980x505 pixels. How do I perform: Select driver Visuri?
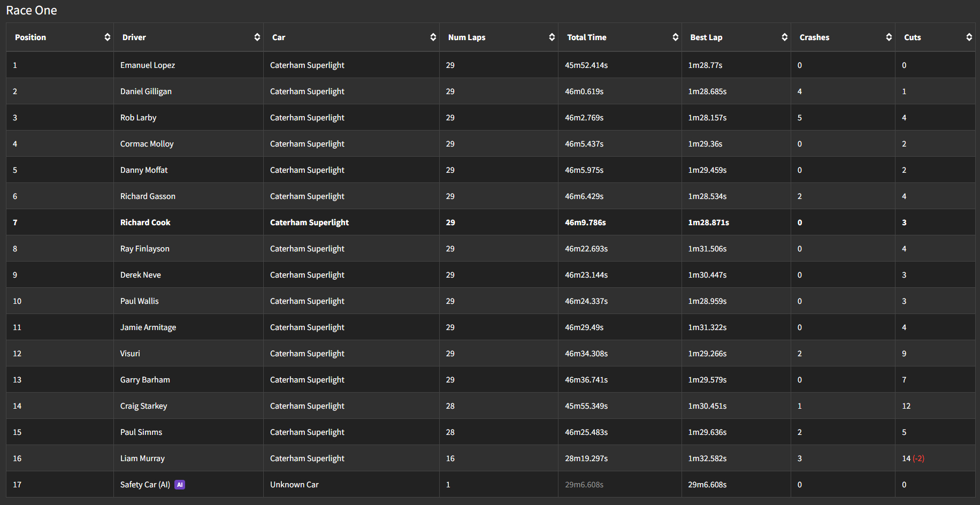click(x=130, y=354)
